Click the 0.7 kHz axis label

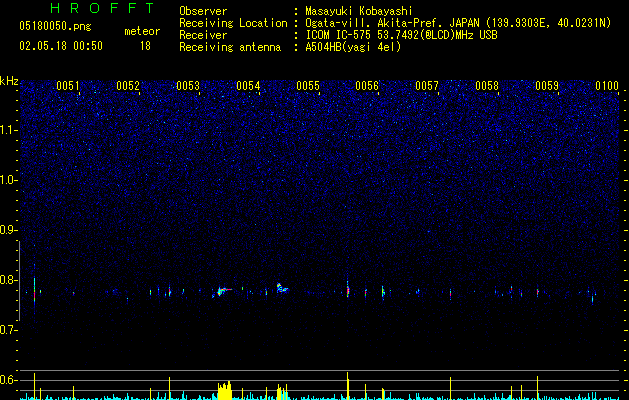[x=8, y=330]
